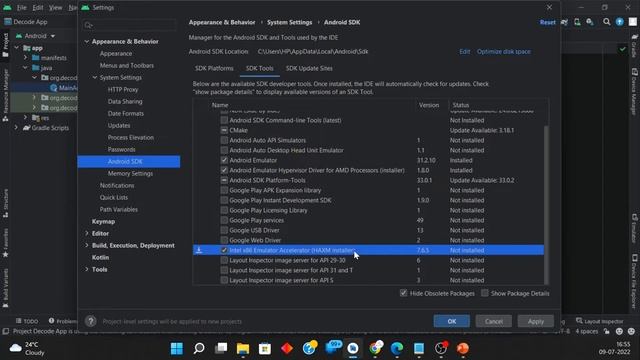Open Device Manager side panel

tap(634, 91)
